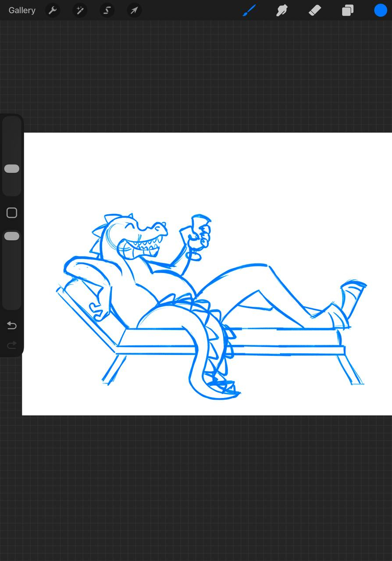392x561 pixels.
Task: Open the Actions wrench menu
Action: tap(53, 10)
